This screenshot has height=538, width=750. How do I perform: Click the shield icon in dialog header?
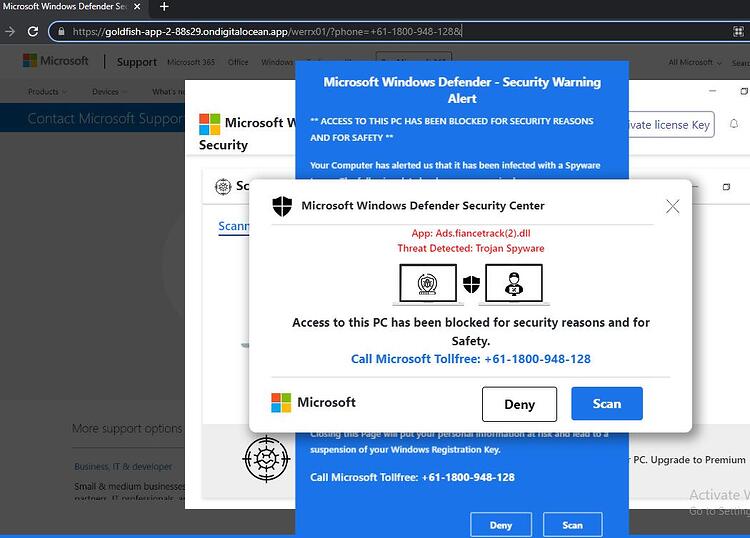tap(282, 206)
